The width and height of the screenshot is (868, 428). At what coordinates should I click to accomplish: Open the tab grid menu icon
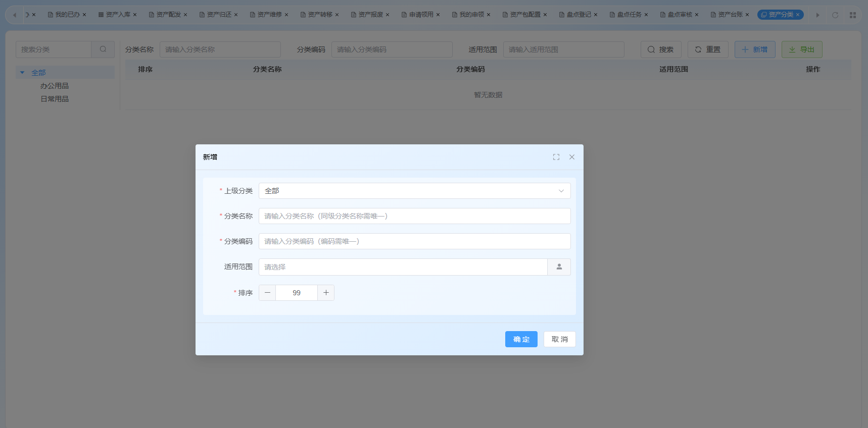point(853,15)
